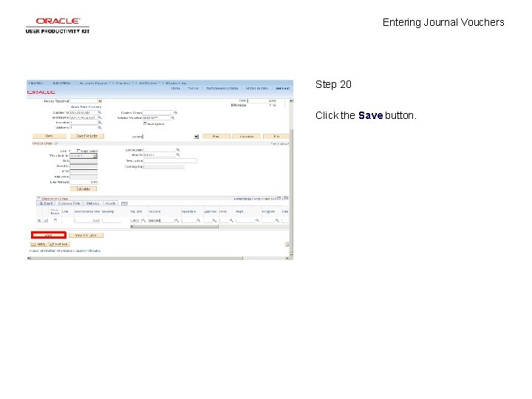Click into the Total amount field
Viewport: 532px width, 399px height.
click(x=262, y=100)
